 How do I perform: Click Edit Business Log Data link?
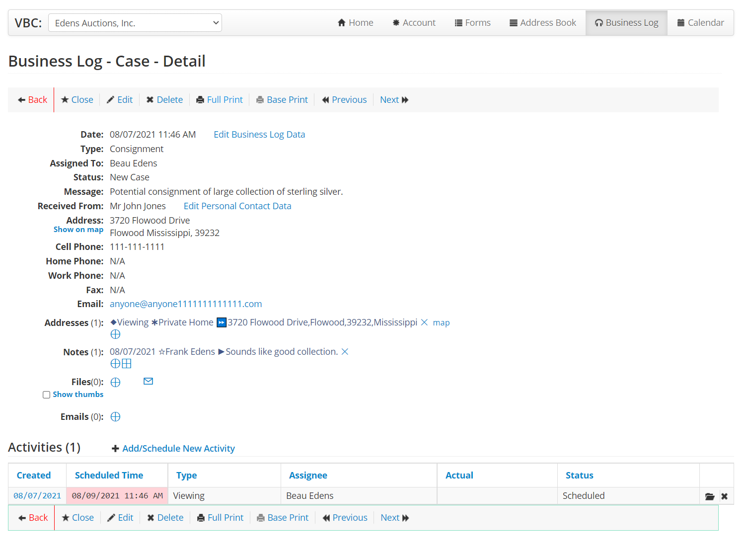tap(259, 135)
